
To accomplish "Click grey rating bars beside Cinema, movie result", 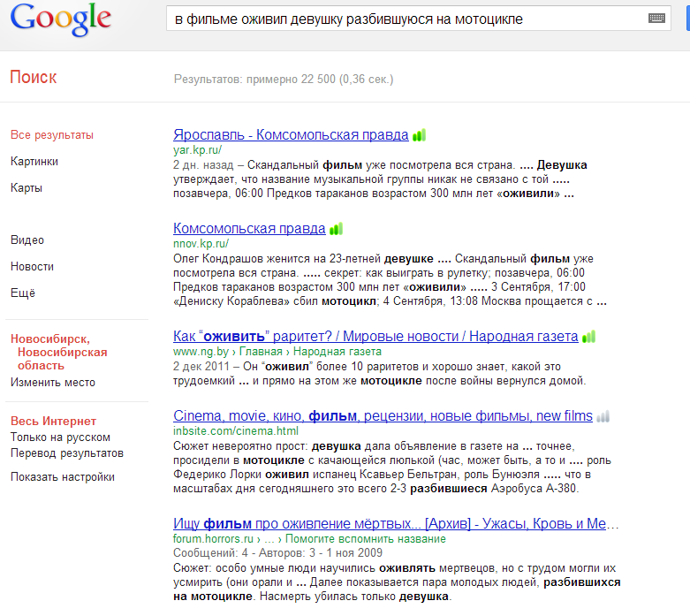I will [x=603, y=416].
